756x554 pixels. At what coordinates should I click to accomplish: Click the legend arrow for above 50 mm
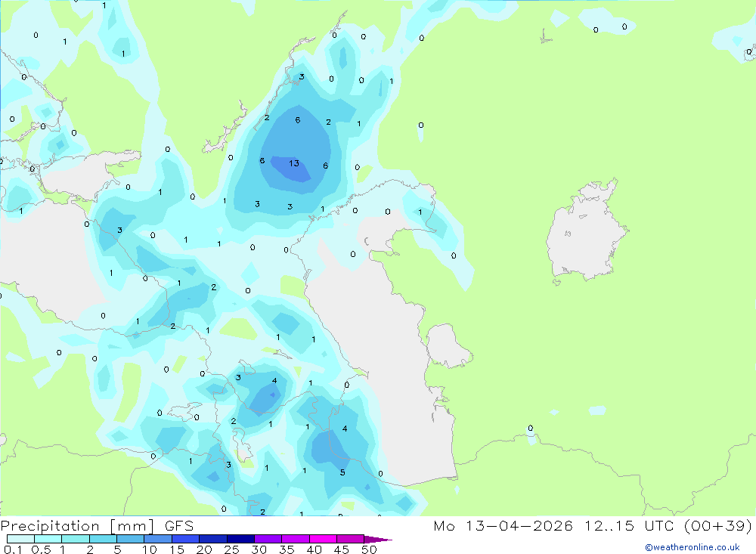click(x=377, y=540)
